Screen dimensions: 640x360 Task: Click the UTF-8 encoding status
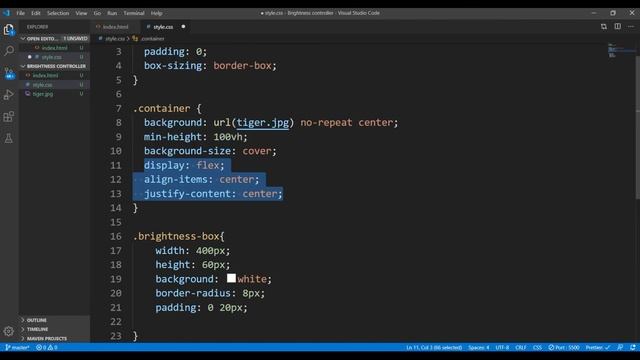pyautogui.click(x=502, y=347)
